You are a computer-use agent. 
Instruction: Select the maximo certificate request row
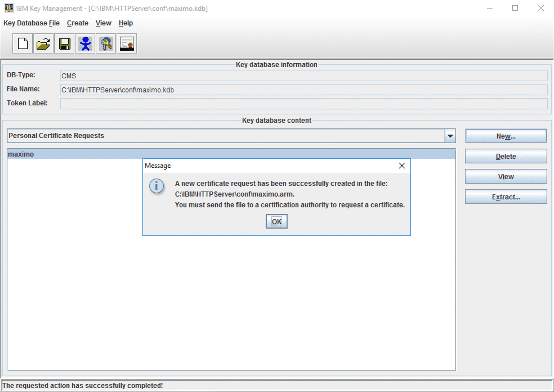(x=231, y=154)
